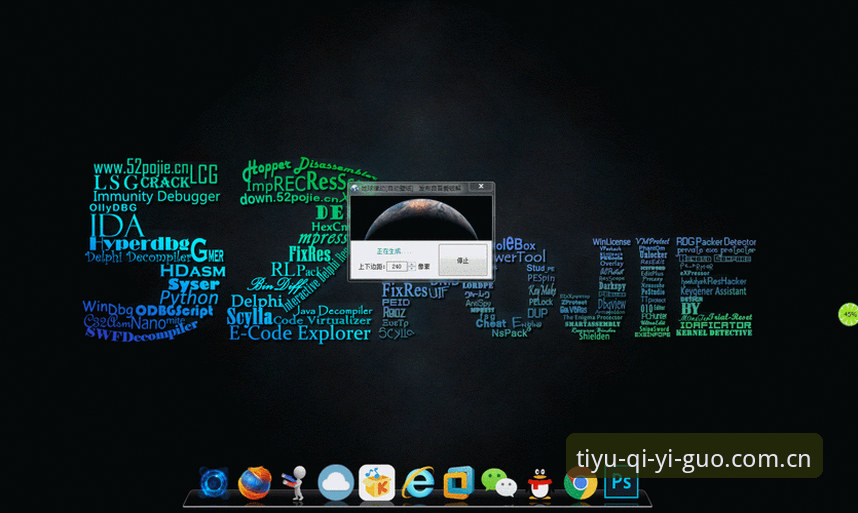Decrease the margin with the down stepper arrow
Screen dimensions: 858x513
tap(412, 269)
